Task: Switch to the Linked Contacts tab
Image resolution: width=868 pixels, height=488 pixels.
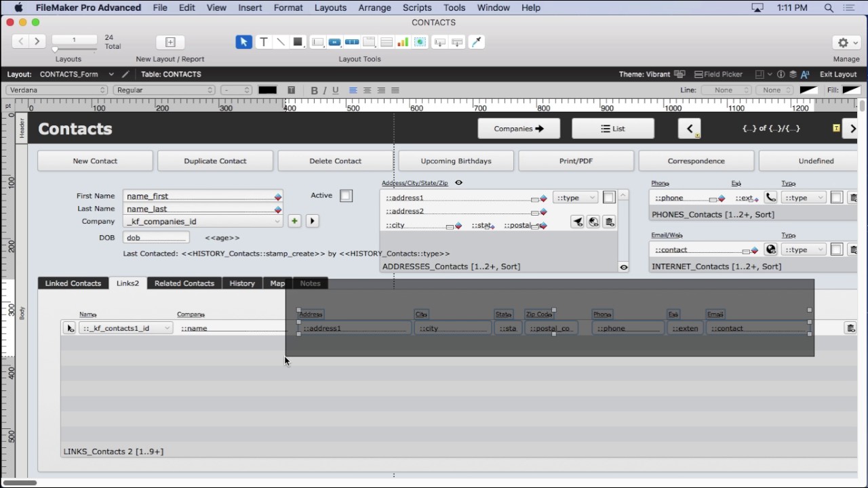Action: 73,283
